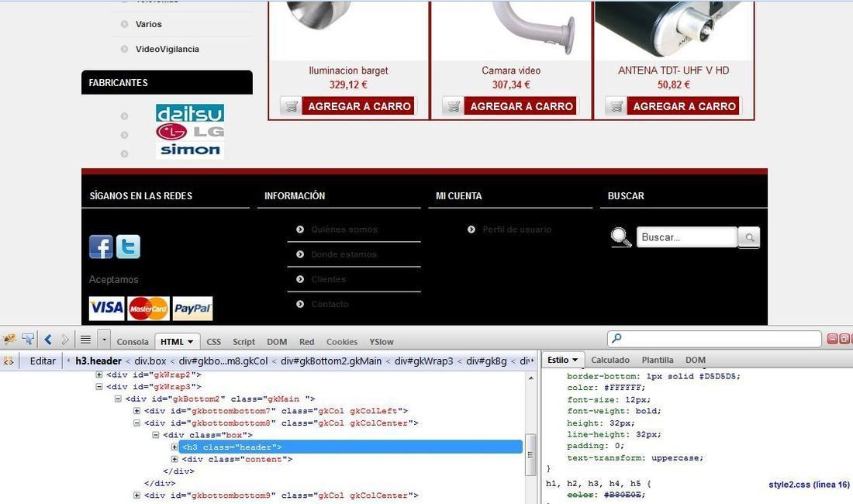Viewport: 853px width, 504px height.
Task: Click the search submit button beside Buscar field
Action: (749, 237)
